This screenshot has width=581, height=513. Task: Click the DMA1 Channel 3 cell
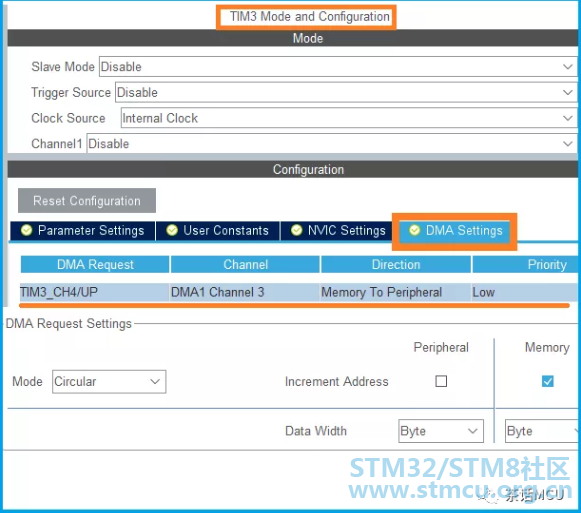(245, 292)
